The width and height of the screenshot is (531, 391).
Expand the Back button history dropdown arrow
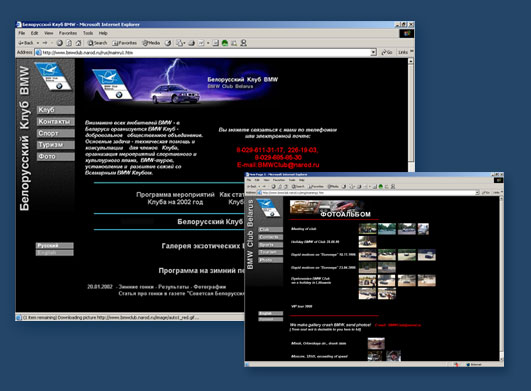pyautogui.click(x=38, y=43)
